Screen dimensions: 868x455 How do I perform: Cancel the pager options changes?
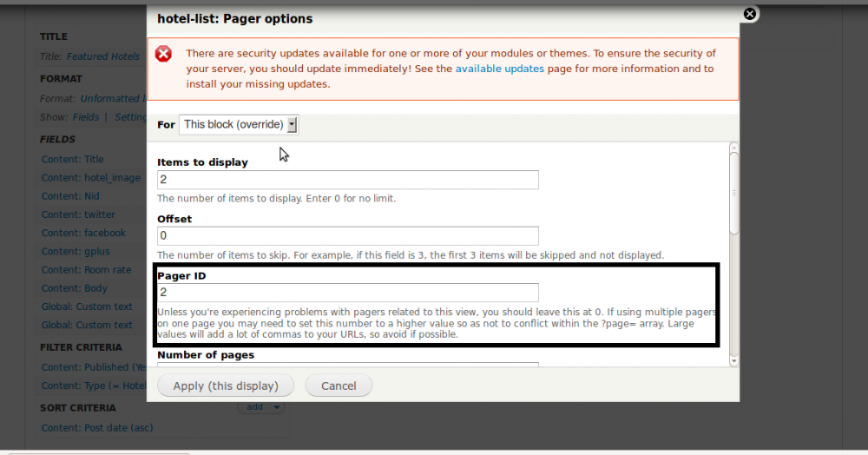[x=338, y=386]
